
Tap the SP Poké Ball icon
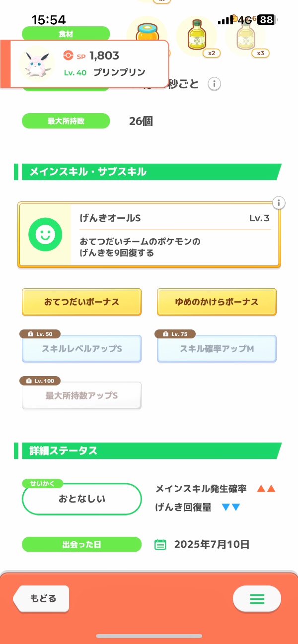(69, 56)
